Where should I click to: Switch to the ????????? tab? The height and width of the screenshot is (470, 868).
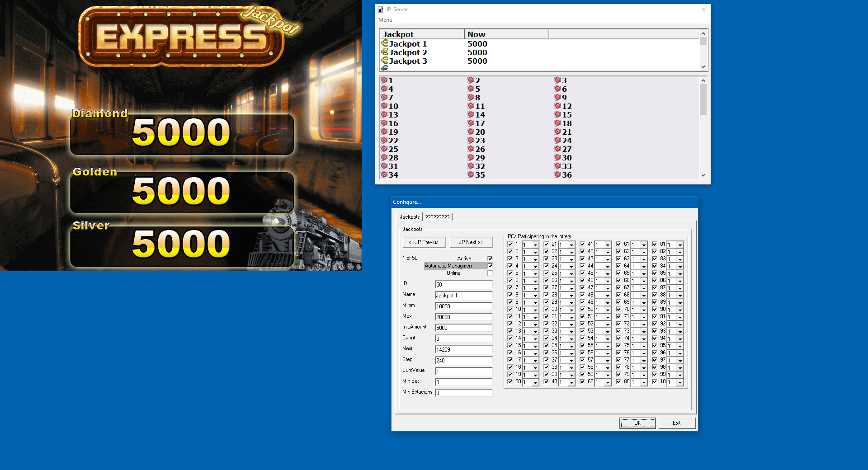click(437, 217)
